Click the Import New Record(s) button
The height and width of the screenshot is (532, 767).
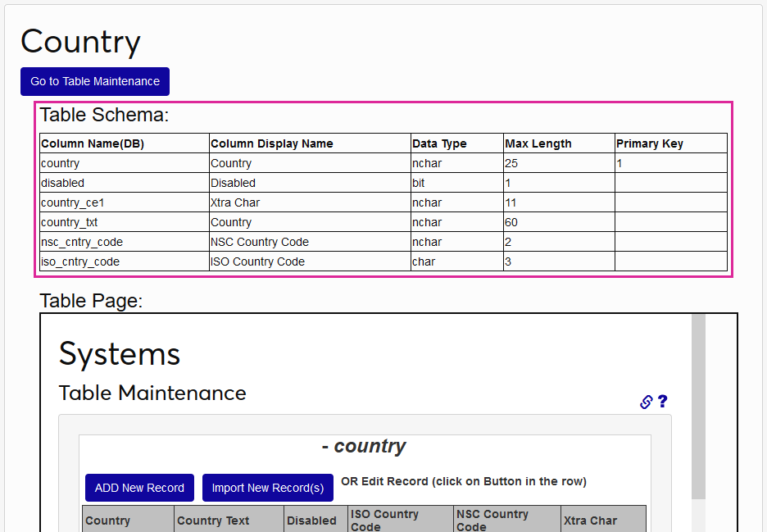point(267,488)
